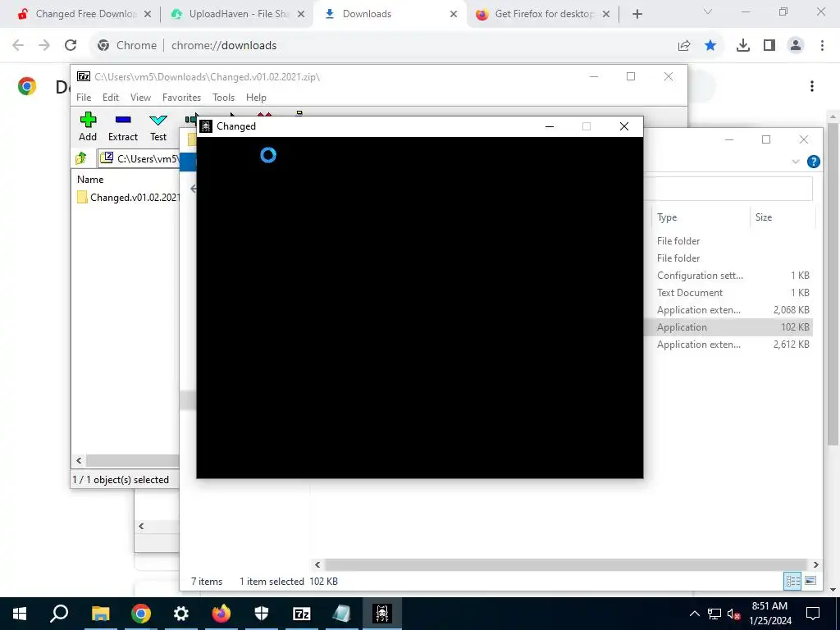Click Chrome back button
The image size is (840, 630).
18,45
